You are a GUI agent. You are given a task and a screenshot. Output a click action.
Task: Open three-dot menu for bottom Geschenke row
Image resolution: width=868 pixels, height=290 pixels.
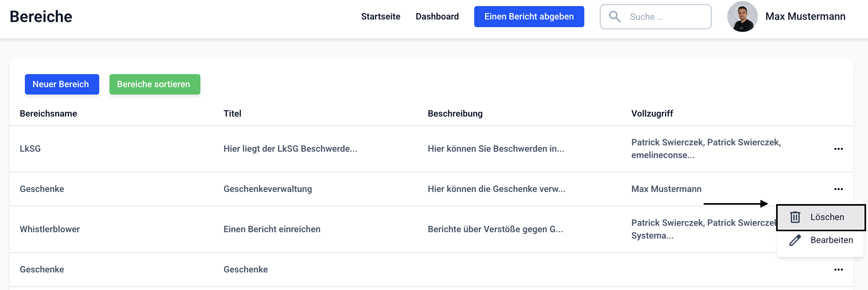(838, 270)
